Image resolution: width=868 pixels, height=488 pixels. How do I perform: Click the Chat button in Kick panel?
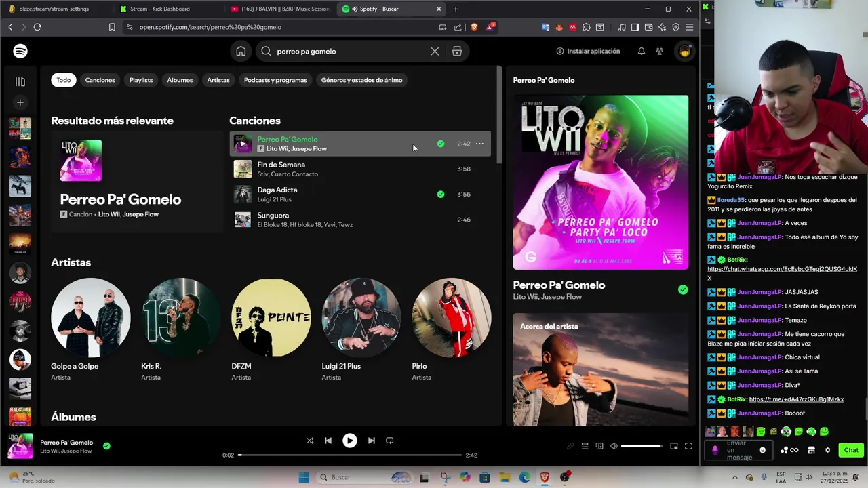851,450
